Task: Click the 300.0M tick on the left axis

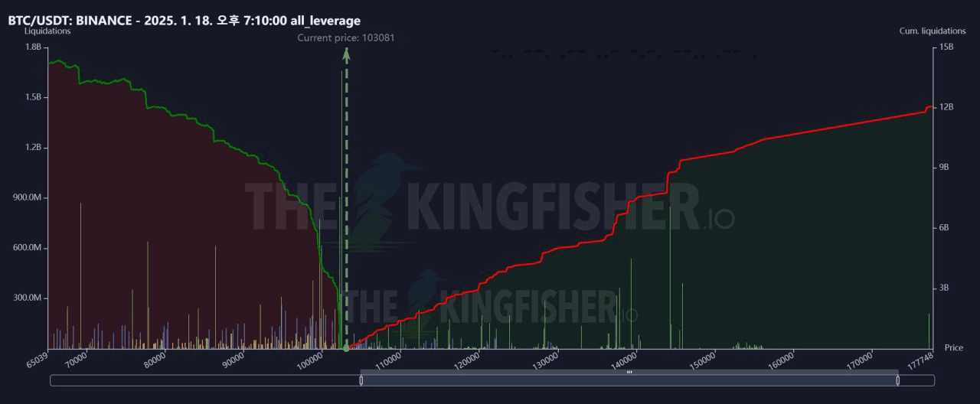Action: [28, 298]
